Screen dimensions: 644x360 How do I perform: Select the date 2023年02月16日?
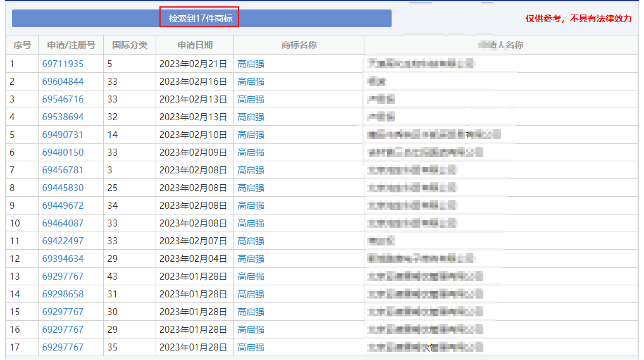pyautogui.click(x=193, y=82)
